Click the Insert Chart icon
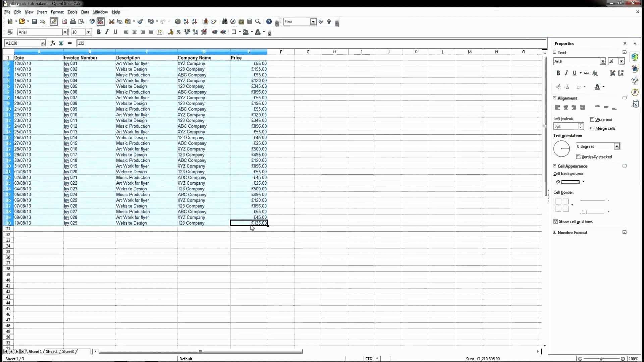Screen dimensions: 644x362 click(x=205, y=22)
